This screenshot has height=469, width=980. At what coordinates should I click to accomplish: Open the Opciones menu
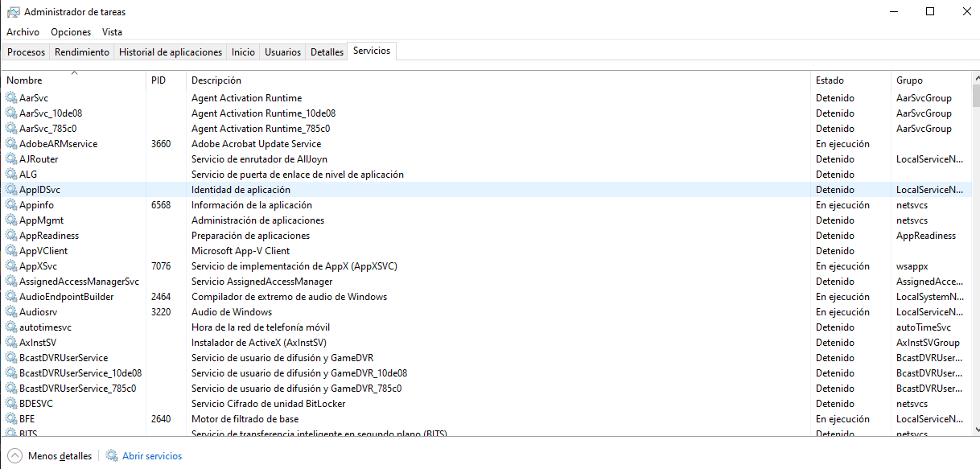(71, 32)
